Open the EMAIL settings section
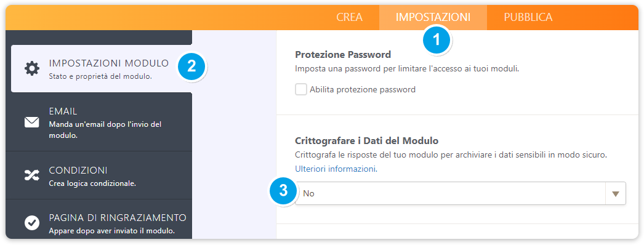The width and height of the screenshot is (644, 245). [x=99, y=122]
